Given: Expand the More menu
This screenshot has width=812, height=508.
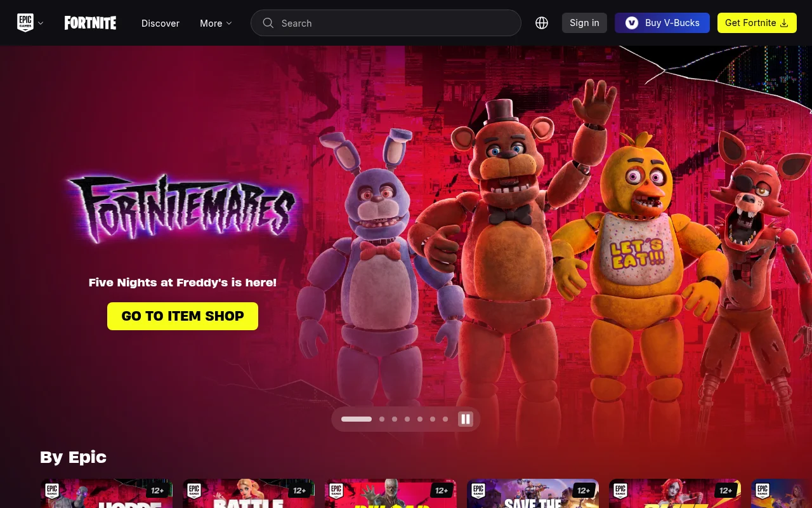Looking at the screenshot, I should (216, 23).
